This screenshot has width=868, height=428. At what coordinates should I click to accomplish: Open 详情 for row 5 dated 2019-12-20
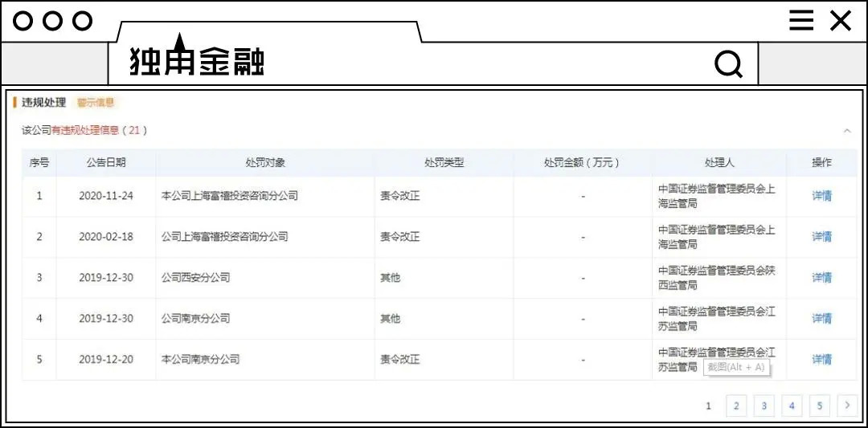point(821,360)
